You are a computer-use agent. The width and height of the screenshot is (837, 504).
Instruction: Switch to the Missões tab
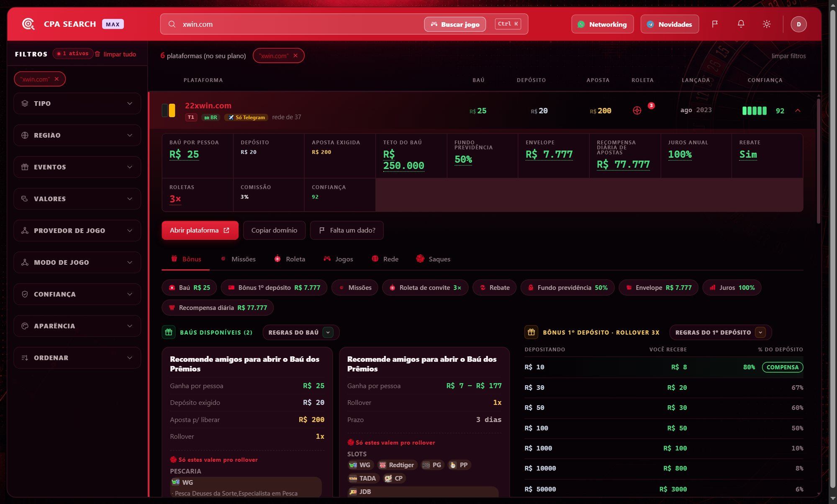(x=238, y=259)
